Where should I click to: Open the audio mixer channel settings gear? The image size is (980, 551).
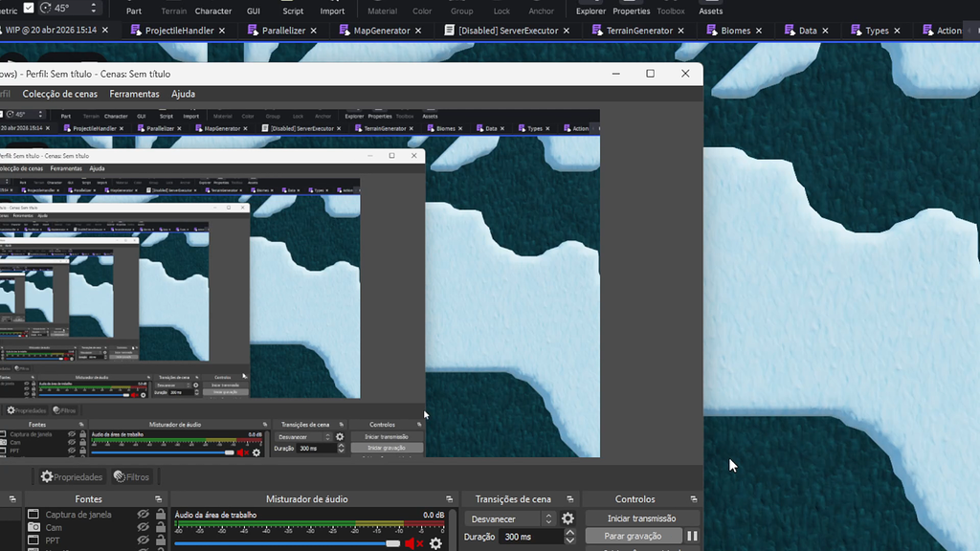[435, 543]
